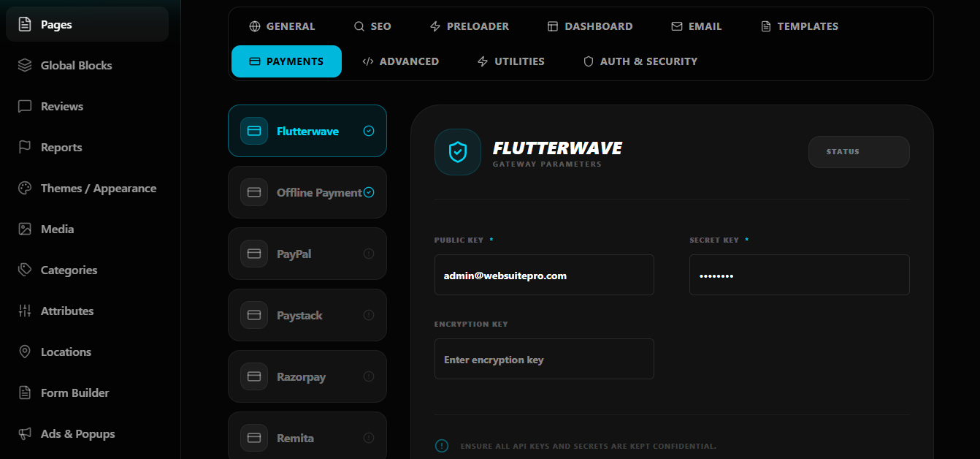Select the Advanced settings tab
This screenshot has width=980, height=459.
(400, 61)
